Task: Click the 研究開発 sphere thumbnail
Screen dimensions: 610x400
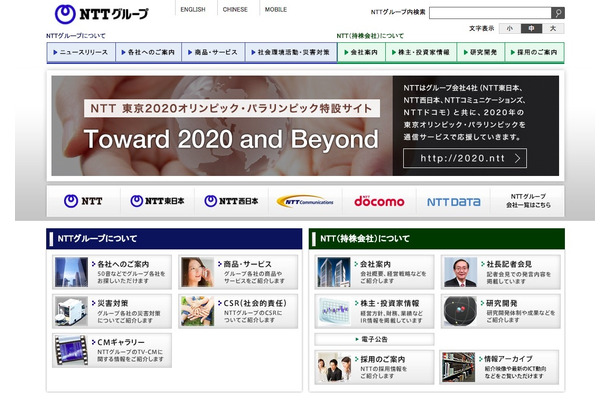Action: [x=461, y=311]
